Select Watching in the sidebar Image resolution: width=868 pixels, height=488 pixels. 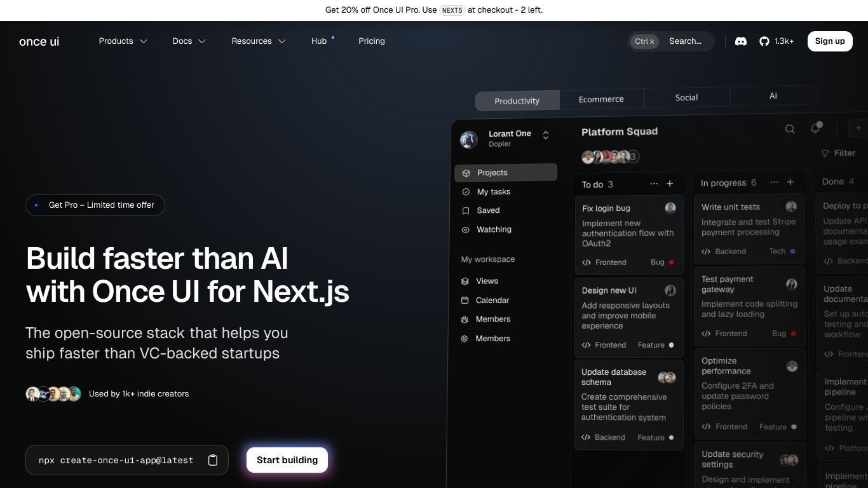[494, 229]
